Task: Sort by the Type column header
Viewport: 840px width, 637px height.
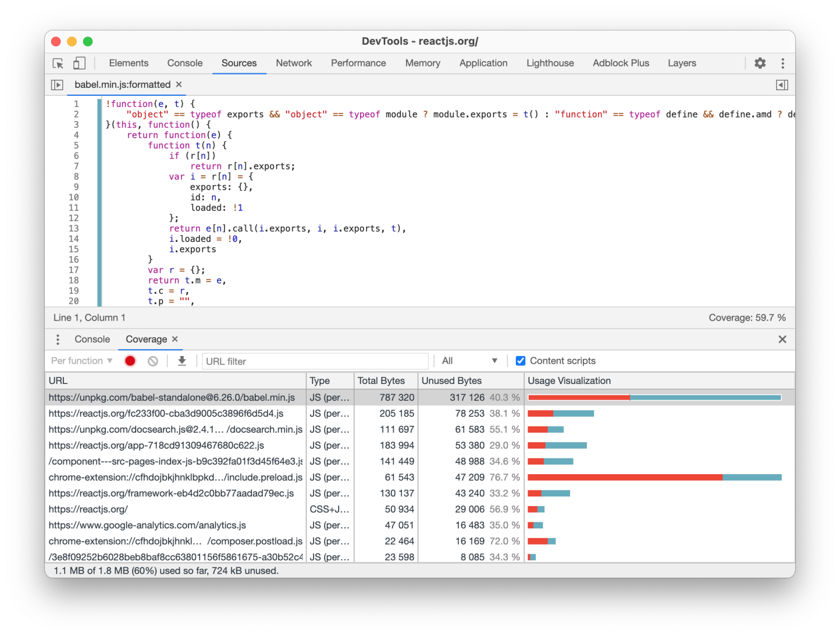Action: (330, 381)
